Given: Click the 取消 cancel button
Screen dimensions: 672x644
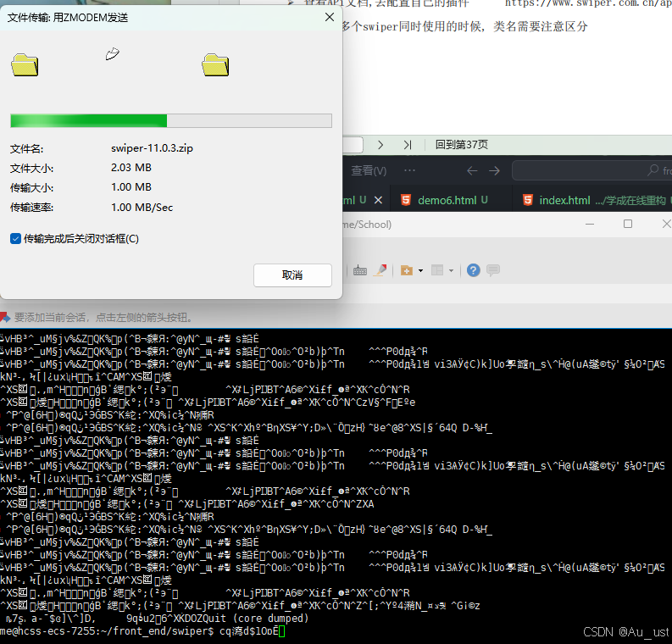Looking at the screenshot, I should point(292,275).
